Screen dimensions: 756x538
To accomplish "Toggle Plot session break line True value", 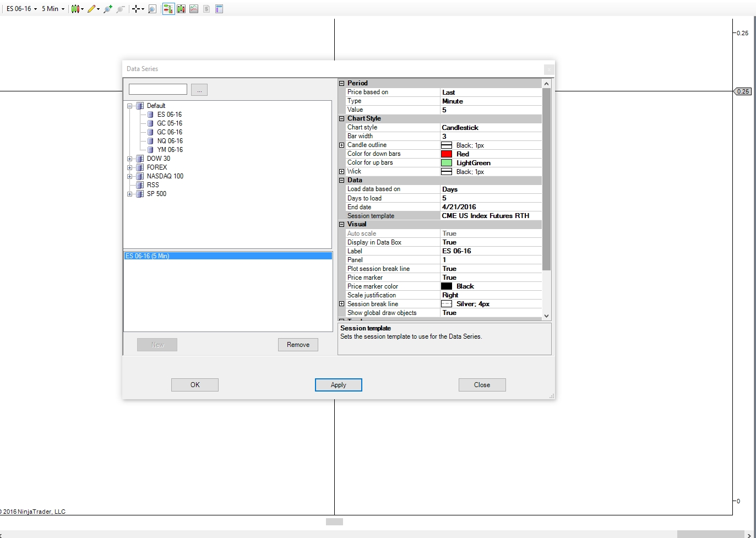I will click(x=491, y=269).
